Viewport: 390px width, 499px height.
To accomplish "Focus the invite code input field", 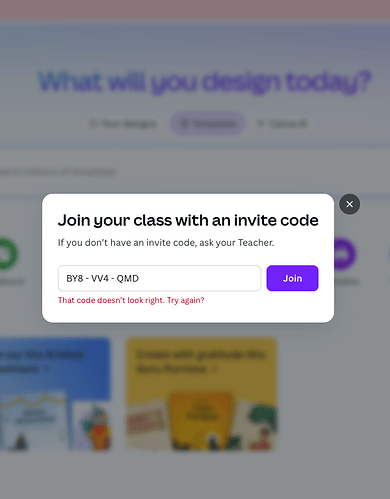I will tap(159, 278).
